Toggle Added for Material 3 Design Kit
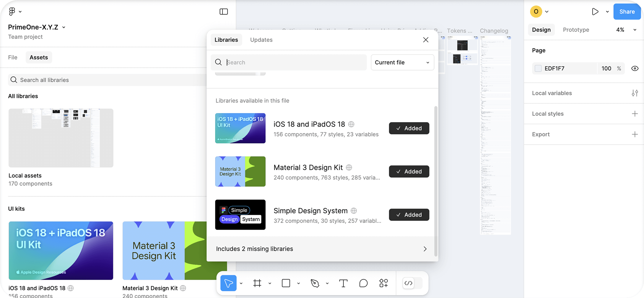Image resolution: width=644 pixels, height=298 pixels. [x=409, y=171]
